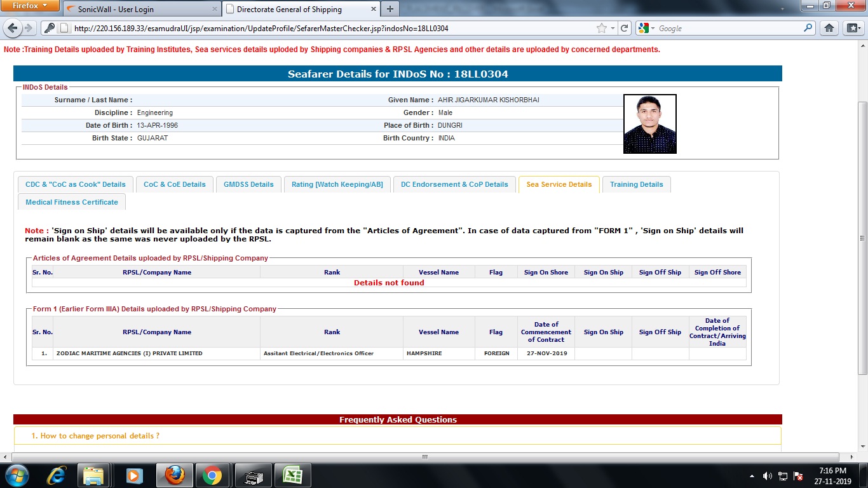Open the address bar history dropdown arrow
This screenshot has height=488, width=868.
click(613, 29)
